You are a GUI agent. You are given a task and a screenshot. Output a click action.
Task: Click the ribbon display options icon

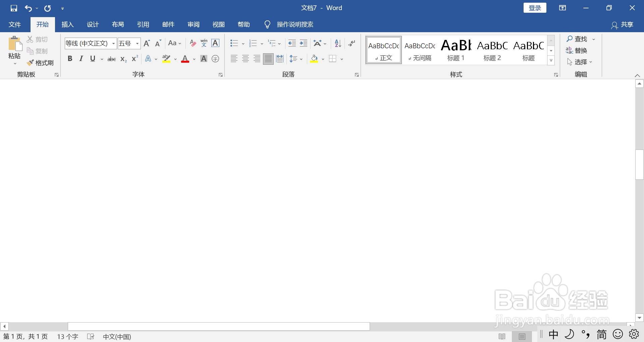562,8
